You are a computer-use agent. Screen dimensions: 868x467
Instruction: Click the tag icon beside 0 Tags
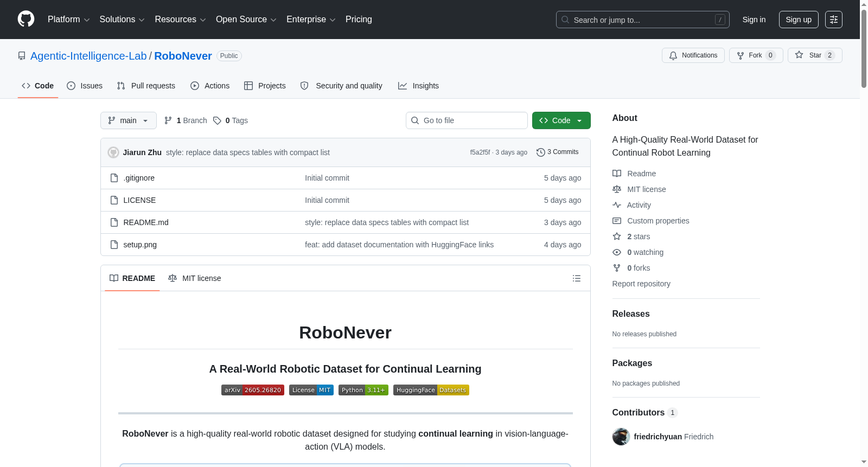point(217,120)
